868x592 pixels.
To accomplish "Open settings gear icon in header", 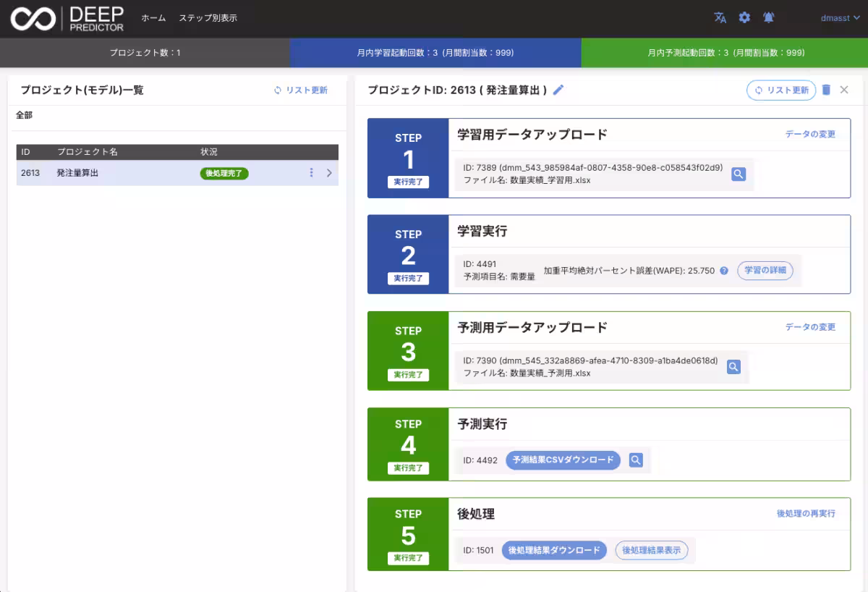I will pos(744,18).
